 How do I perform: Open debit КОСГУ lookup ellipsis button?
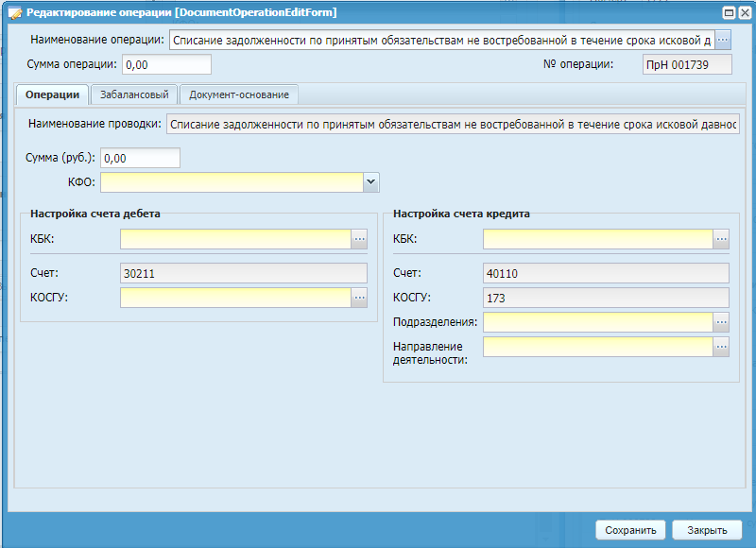pos(359,298)
